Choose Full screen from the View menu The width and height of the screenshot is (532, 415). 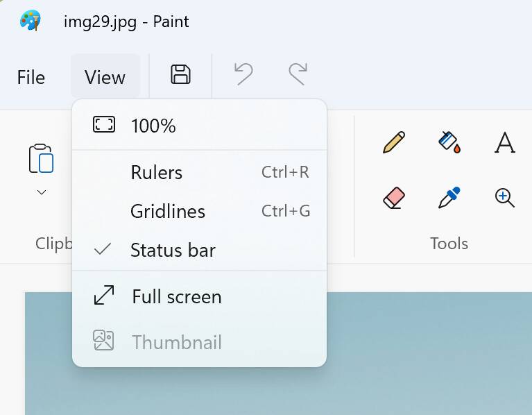click(177, 297)
